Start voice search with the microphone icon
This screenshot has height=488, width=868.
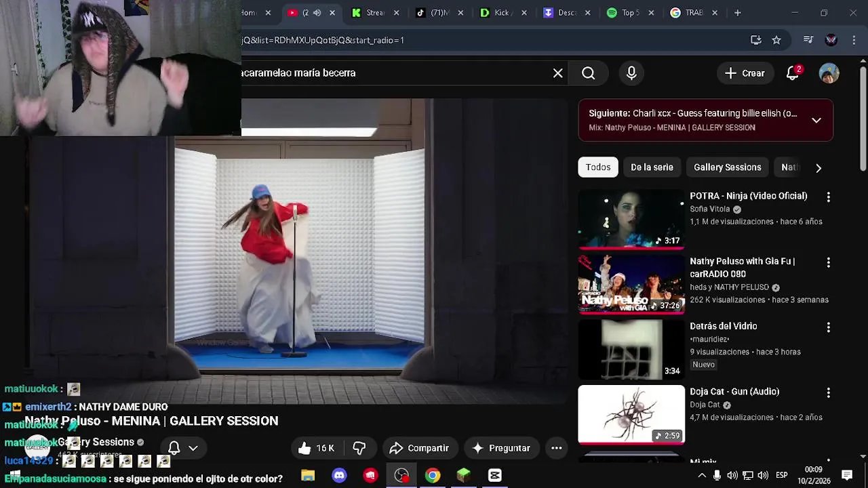click(631, 73)
